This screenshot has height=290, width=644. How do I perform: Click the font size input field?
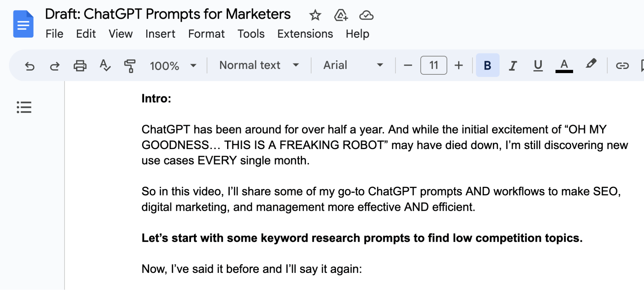433,65
